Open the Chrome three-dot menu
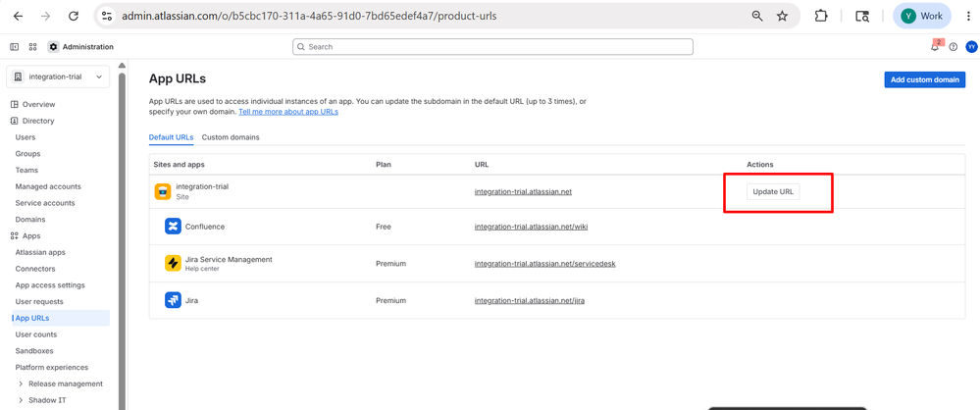The height and width of the screenshot is (410, 980). [x=967, y=17]
